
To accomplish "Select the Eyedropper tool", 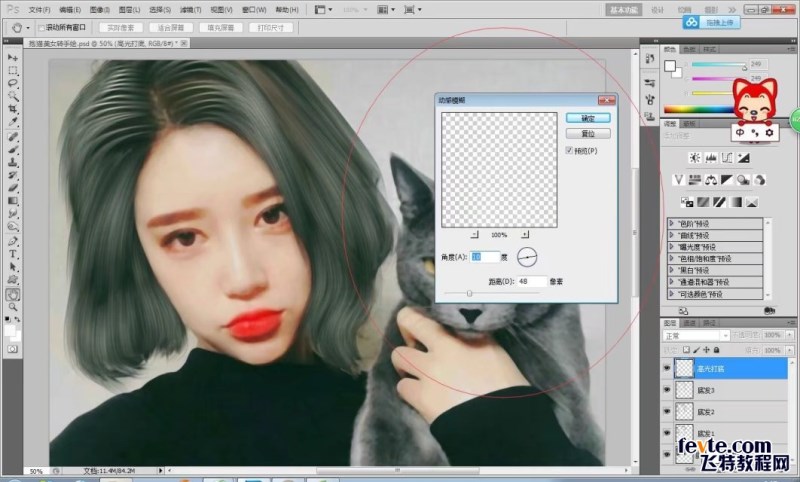I will 13,122.
